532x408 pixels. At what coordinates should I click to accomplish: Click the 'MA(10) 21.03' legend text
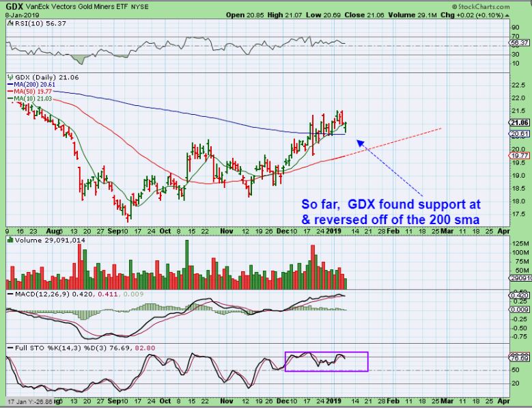click(x=33, y=99)
